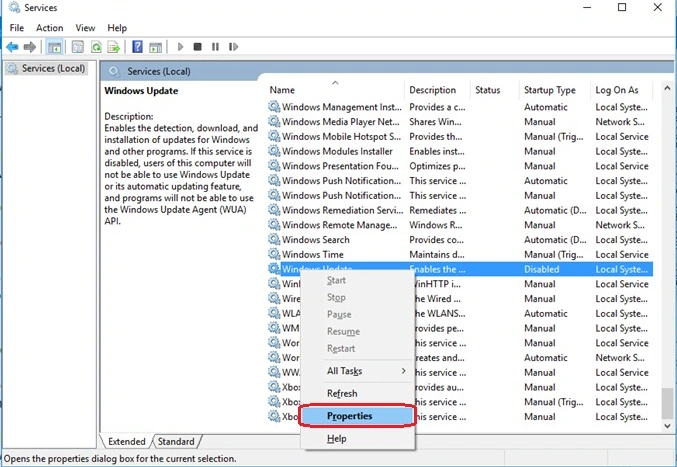This screenshot has width=677, height=467.
Task: Open the Action menu
Action: tap(50, 28)
